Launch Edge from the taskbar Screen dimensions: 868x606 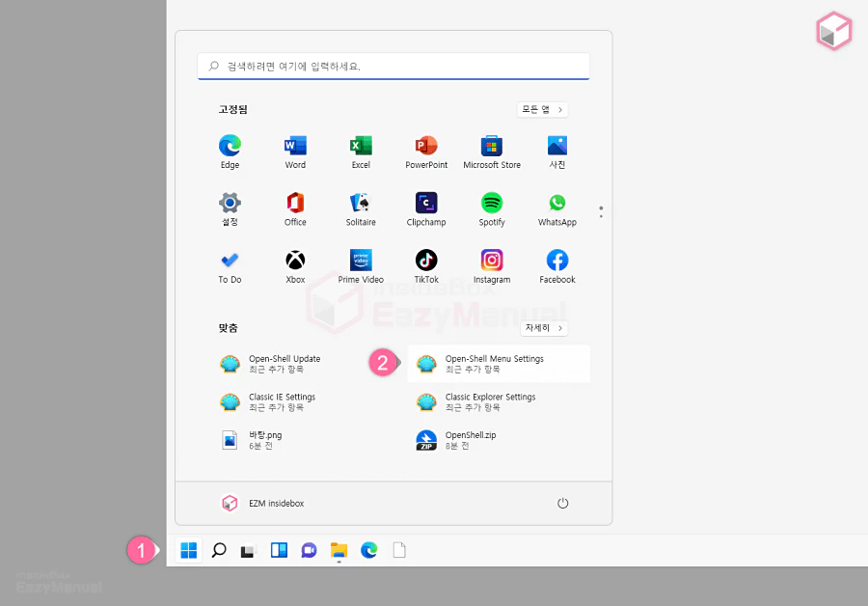[368, 550]
